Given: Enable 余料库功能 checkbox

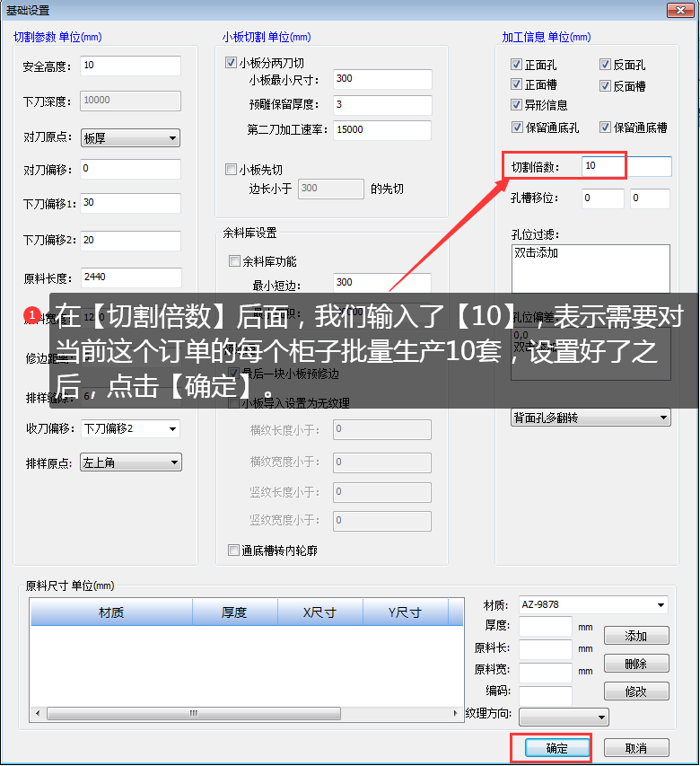Looking at the screenshot, I should (234, 260).
